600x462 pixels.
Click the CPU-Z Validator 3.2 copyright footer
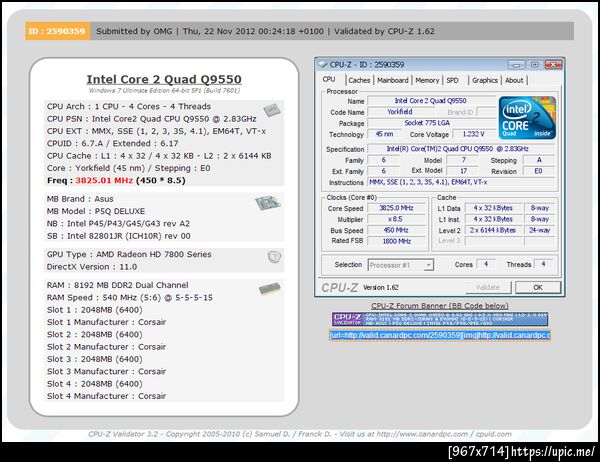tap(300, 434)
